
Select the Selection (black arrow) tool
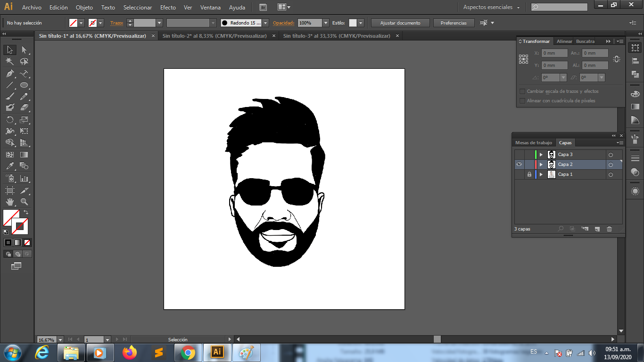pos(10,49)
